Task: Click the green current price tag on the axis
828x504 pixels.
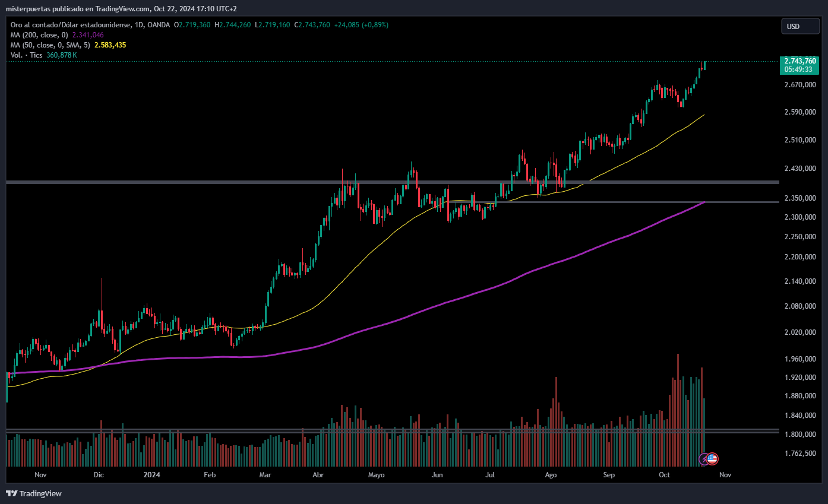Action: 799,65
